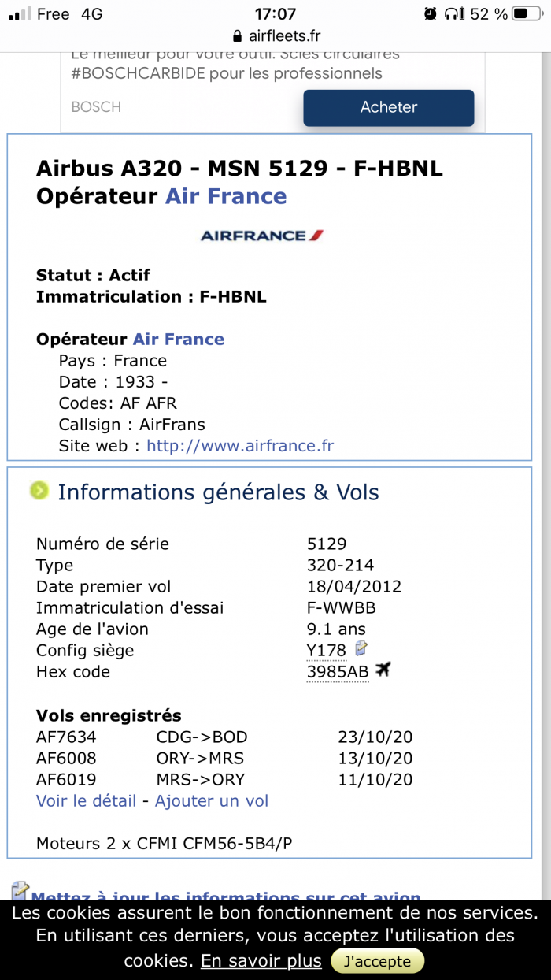551x980 pixels.
Task: Tap the notepad icon beside Y178
Action: (x=361, y=648)
